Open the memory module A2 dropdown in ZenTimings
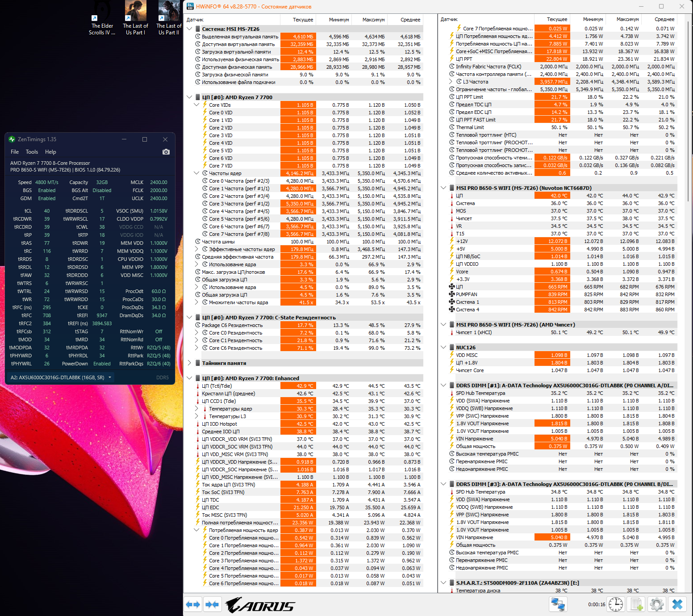Image resolution: width=693 pixels, height=616 pixels. tap(61, 377)
